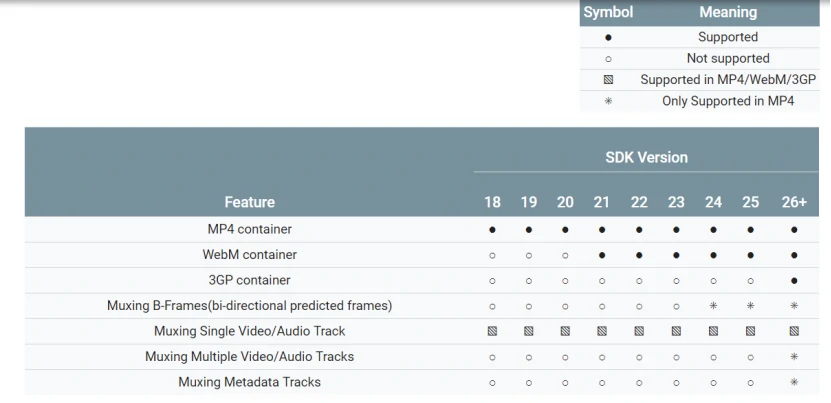Click the hatched square symbol in the legend
This screenshot has width=831, height=403.
coord(608,79)
